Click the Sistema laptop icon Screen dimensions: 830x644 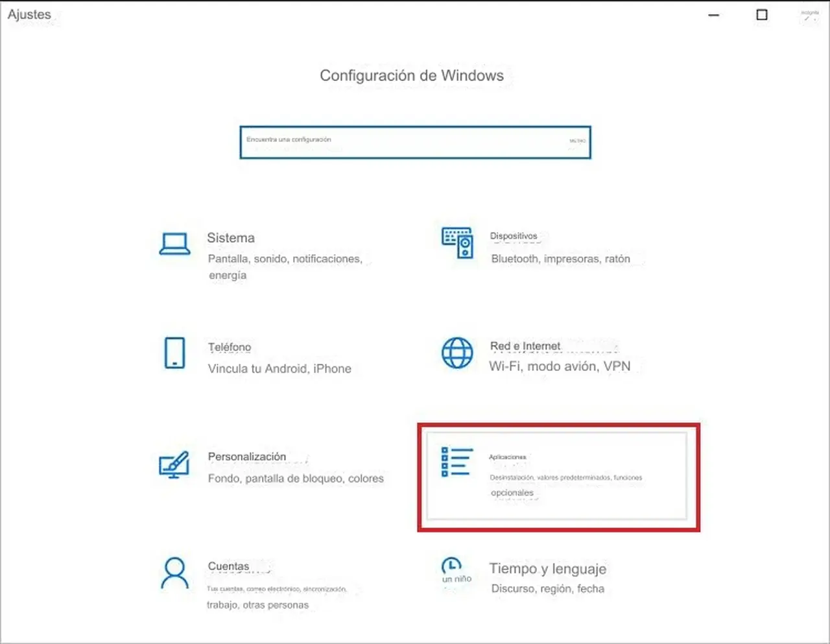[x=175, y=244]
